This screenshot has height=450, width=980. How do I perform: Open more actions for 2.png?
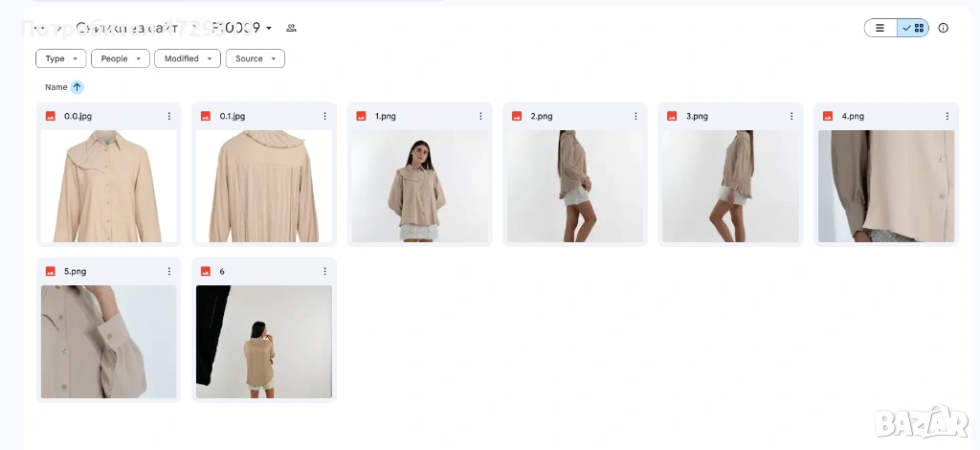pyautogui.click(x=635, y=116)
